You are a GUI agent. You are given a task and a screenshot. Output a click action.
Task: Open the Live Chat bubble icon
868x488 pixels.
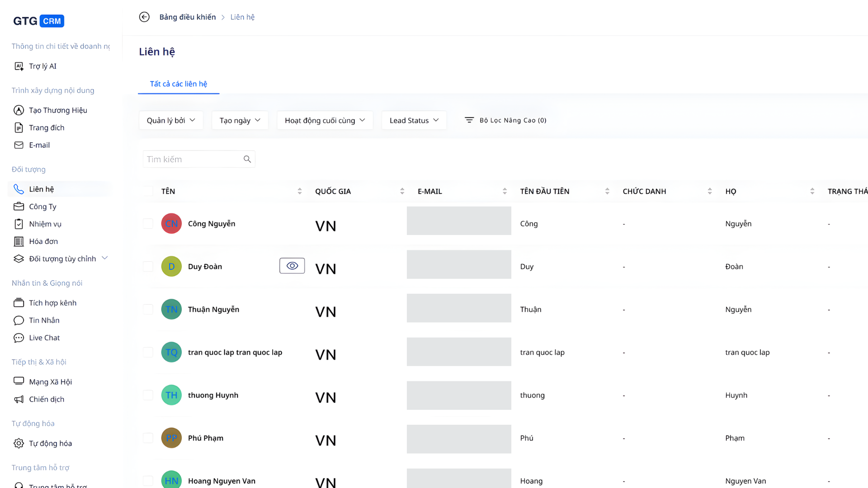point(19,338)
